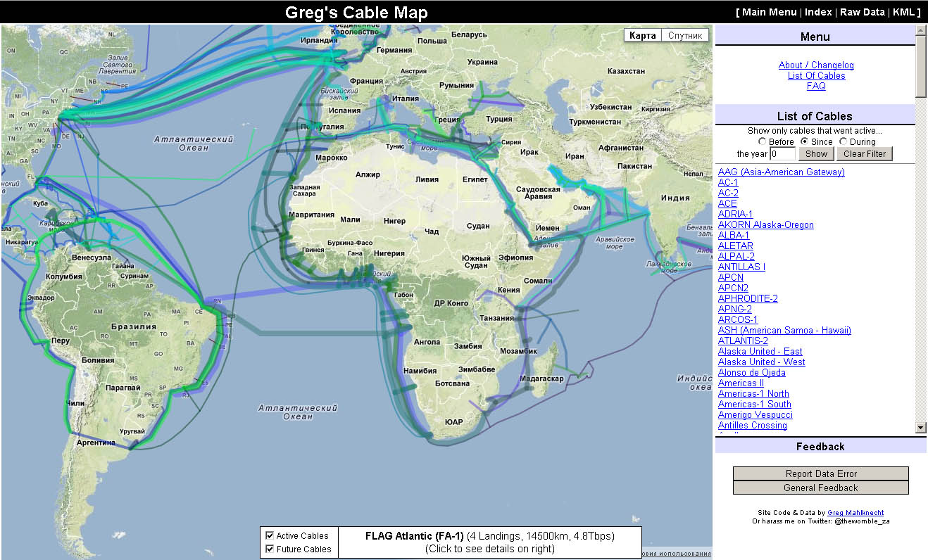Open Main Menu in the header

[x=770, y=12]
